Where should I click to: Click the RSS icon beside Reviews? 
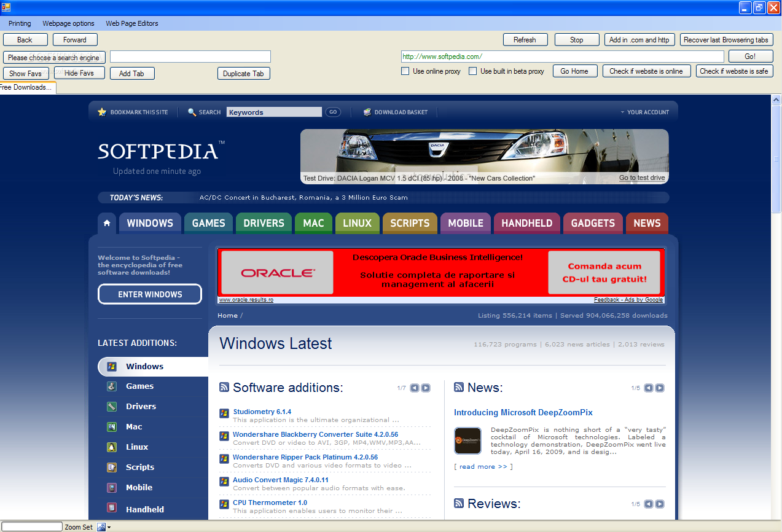point(459,503)
